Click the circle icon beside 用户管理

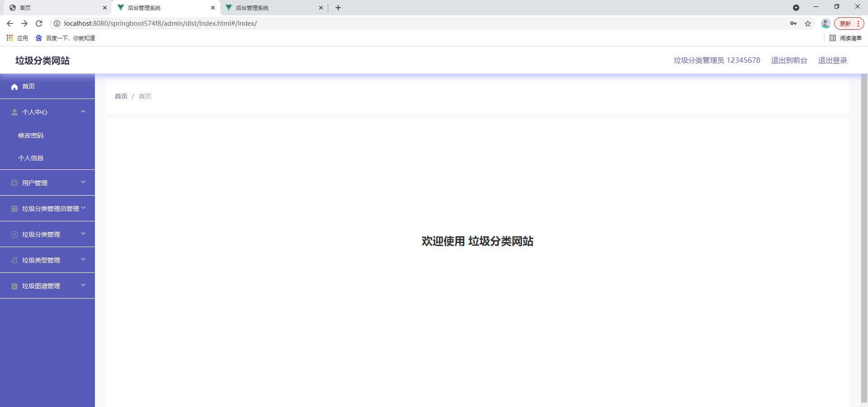point(14,183)
